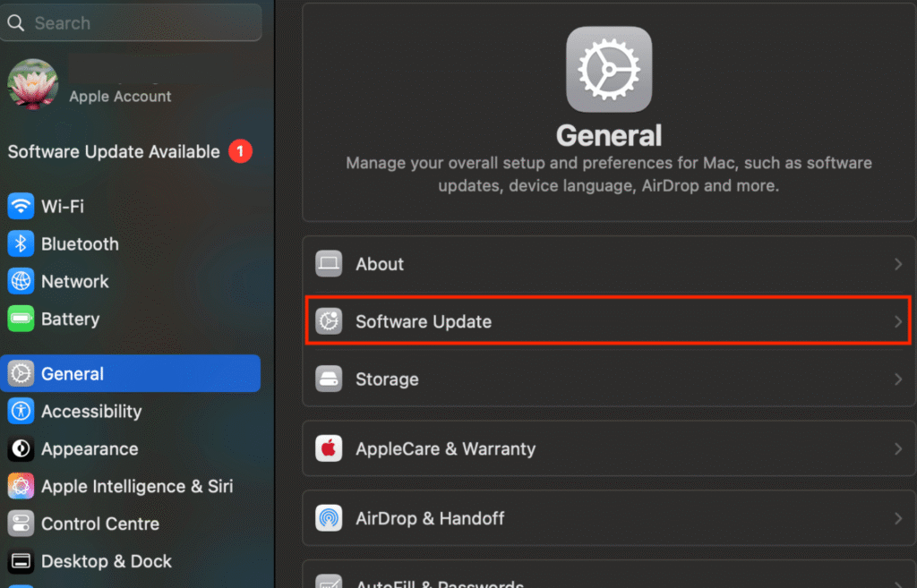Expand the Storage row chevron
The height and width of the screenshot is (588, 917).
pyautogui.click(x=897, y=379)
